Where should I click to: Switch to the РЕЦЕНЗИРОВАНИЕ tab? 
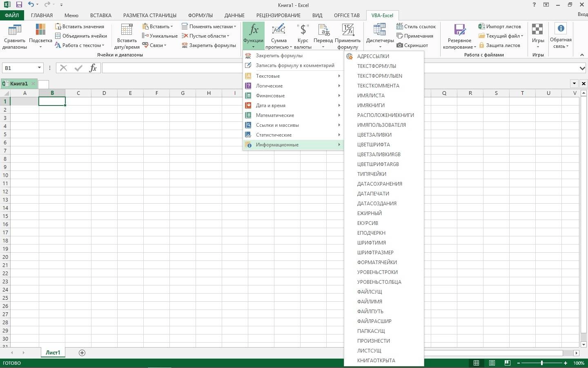click(278, 15)
